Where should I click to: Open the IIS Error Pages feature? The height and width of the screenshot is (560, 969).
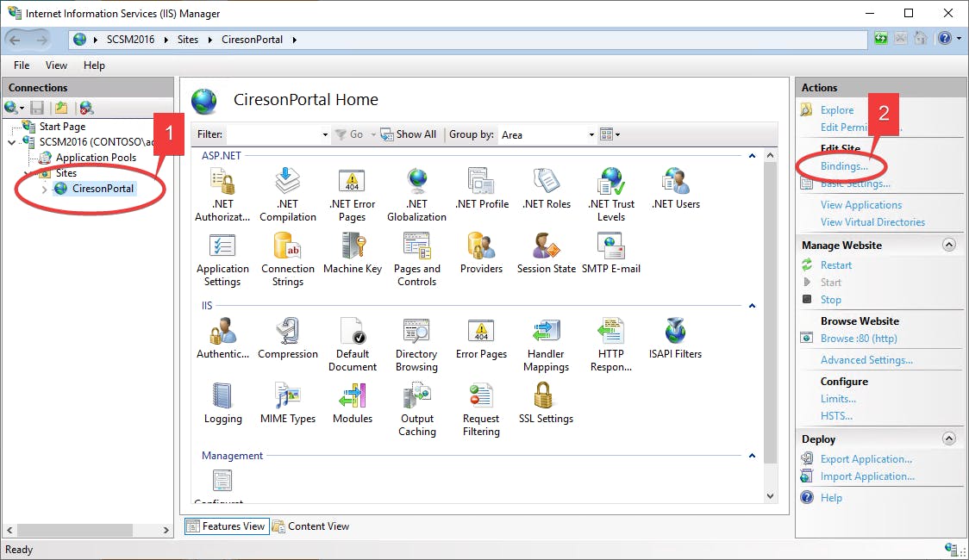click(x=481, y=338)
